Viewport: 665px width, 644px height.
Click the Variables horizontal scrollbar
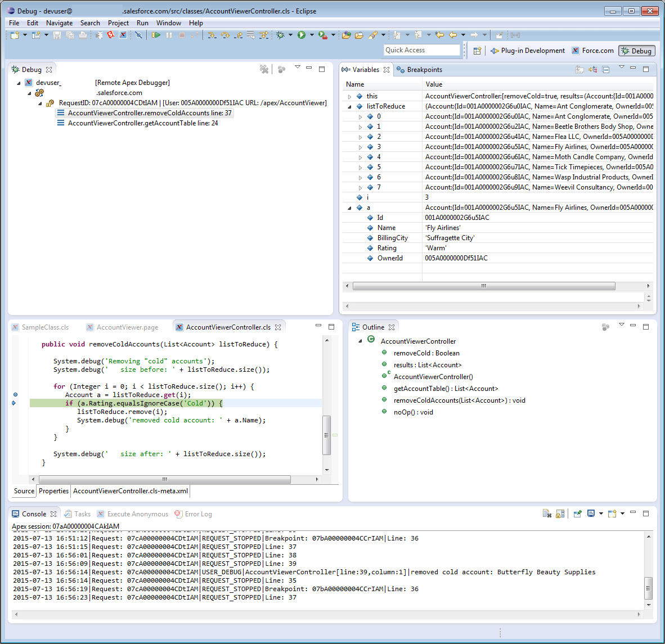pyautogui.click(x=484, y=286)
